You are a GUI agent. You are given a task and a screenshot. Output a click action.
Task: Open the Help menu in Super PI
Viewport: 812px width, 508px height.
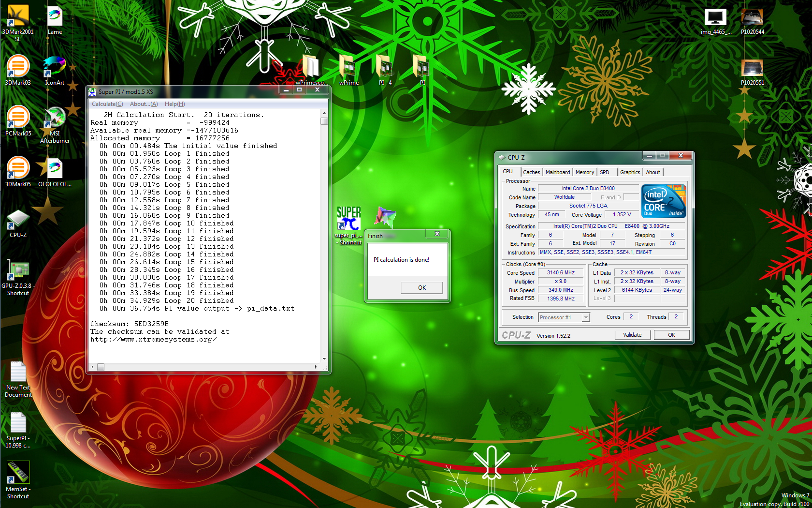pos(174,104)
